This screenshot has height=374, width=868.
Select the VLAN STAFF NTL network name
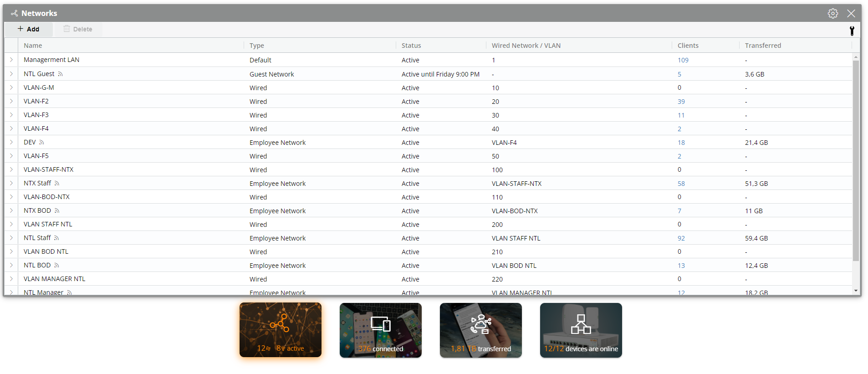click(x=48, y=224)
